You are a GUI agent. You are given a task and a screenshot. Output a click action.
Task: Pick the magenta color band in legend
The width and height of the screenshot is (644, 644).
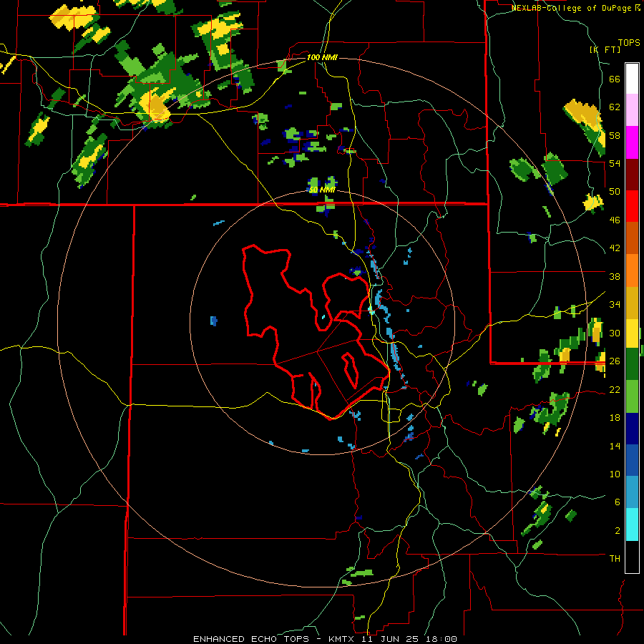[x=632, y=142]
